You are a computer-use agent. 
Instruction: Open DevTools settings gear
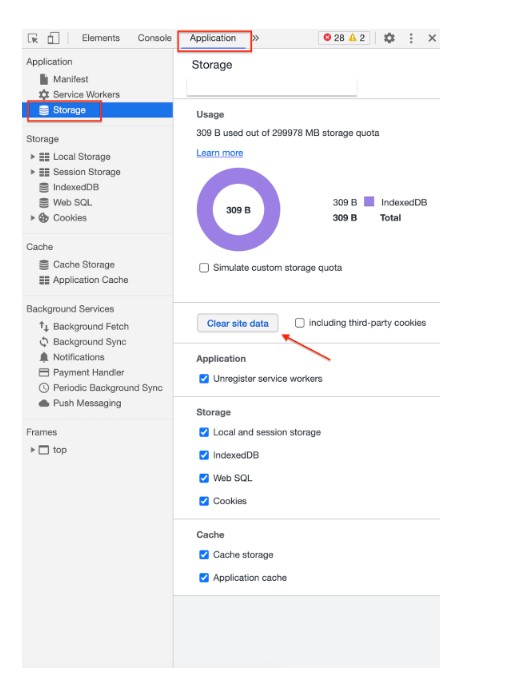[x=389, y=38]
